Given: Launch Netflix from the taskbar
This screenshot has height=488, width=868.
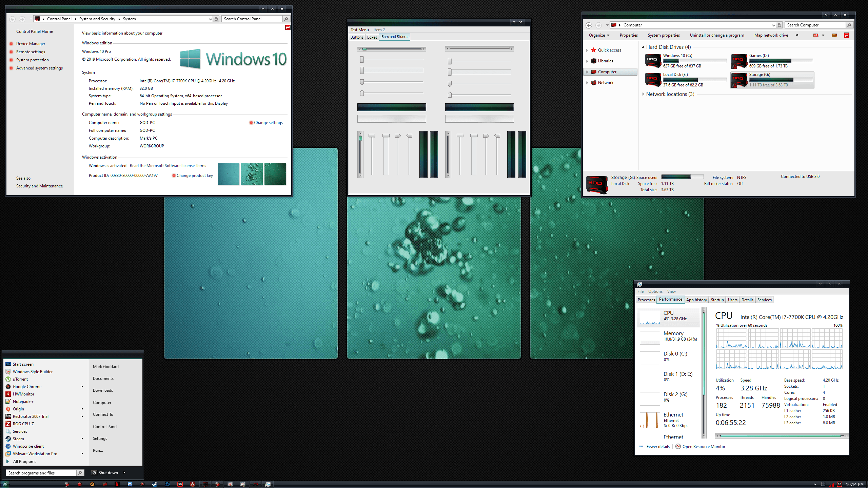Looking at the screenshot, I should pyautogui.click(x=117, y=484).
